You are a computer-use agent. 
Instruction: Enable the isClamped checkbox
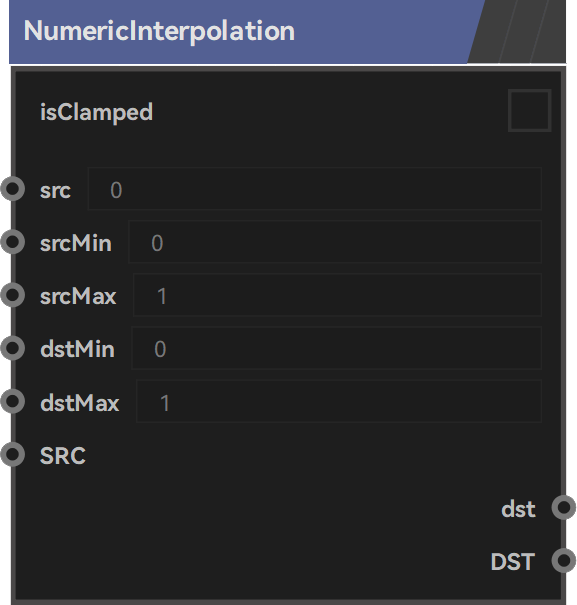coord(530,110)
